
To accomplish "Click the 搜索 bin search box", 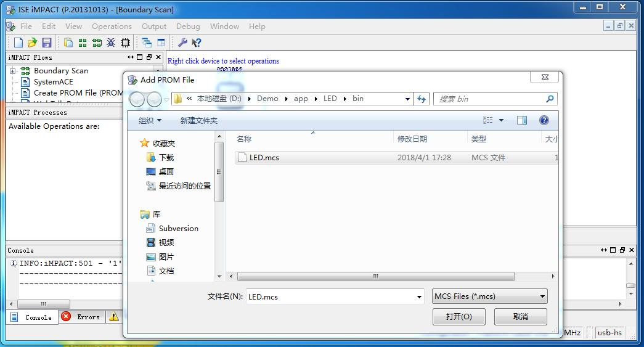I will pos(495,99).
